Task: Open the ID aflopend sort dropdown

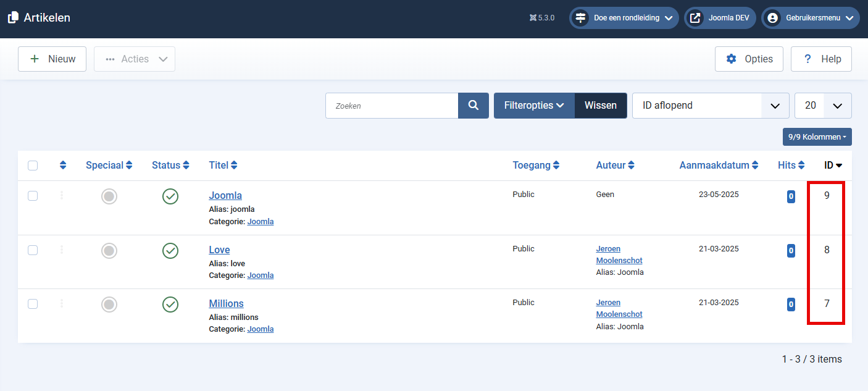Action: pyautogui.click(x=710, y=106)
